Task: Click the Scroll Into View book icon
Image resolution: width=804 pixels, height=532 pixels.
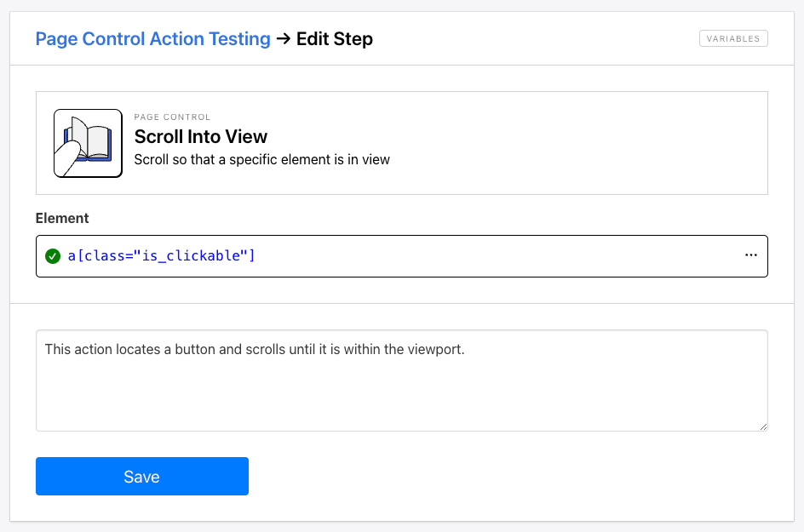Action: (89, 143)
